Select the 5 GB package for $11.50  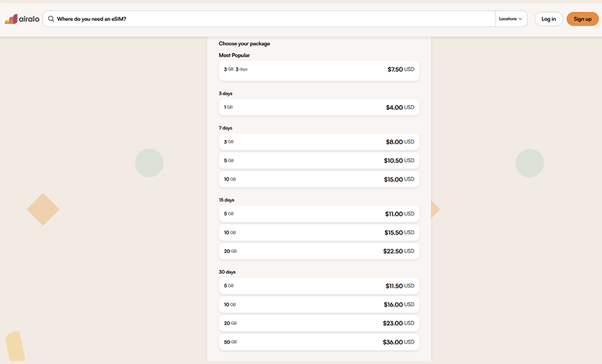coord(319,286)
